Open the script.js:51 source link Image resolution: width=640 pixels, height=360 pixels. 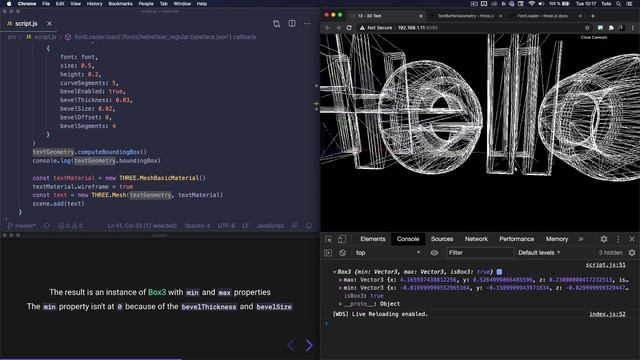[605, 265]
